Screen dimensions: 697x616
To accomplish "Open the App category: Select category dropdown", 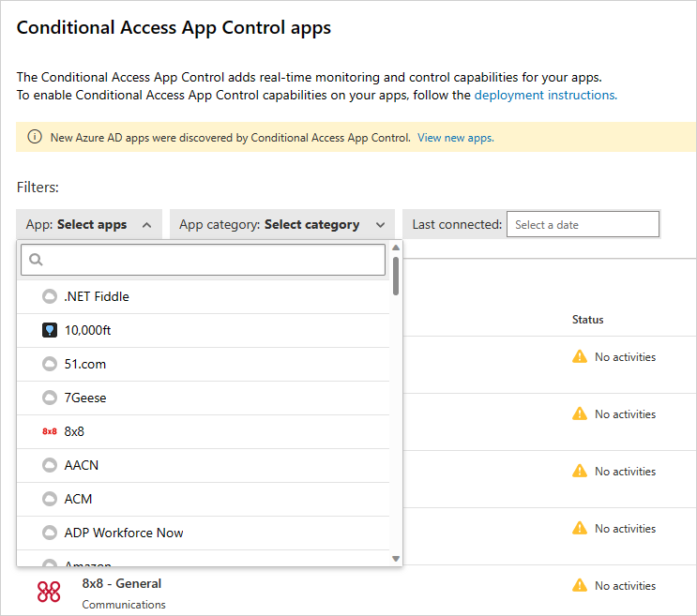I will tap(282, 224).
